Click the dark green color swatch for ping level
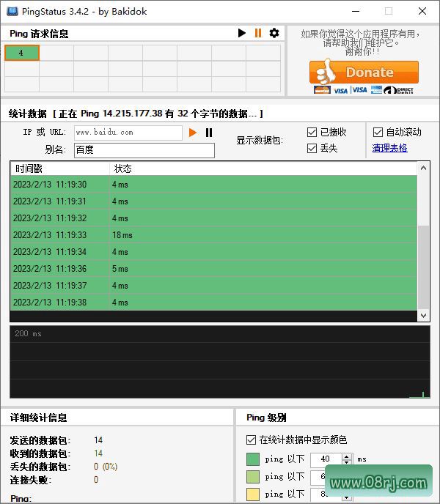Viewport: 440px width, 504px height. (x=253, y=459)
